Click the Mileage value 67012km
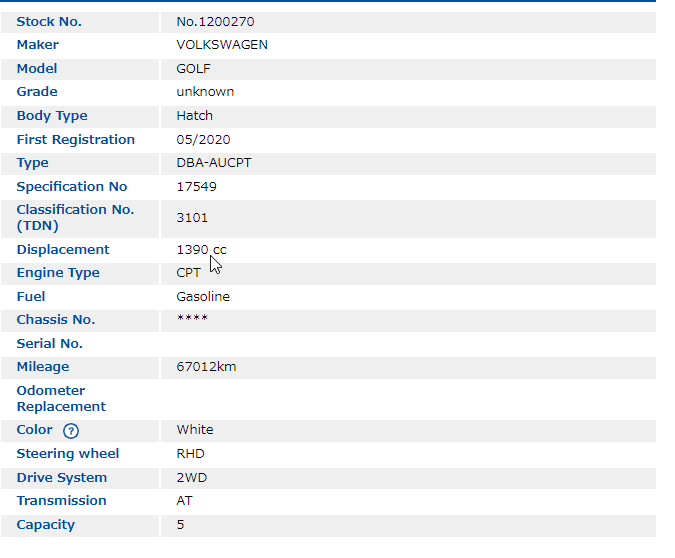Screen dimensions: 675x558 206,367
